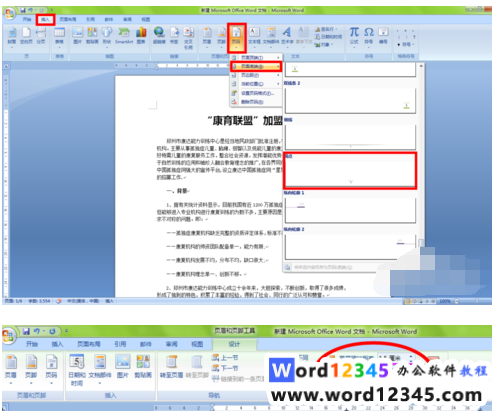
Task: Click Text Box (文本框) icon in upper window
Action: click(254, 37)
